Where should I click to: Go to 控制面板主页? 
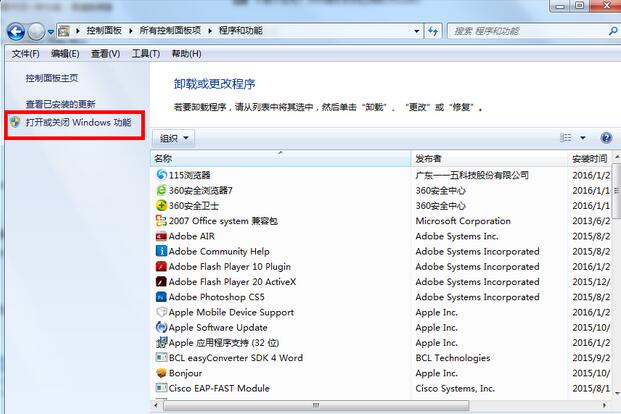click(x=52, y=78)
